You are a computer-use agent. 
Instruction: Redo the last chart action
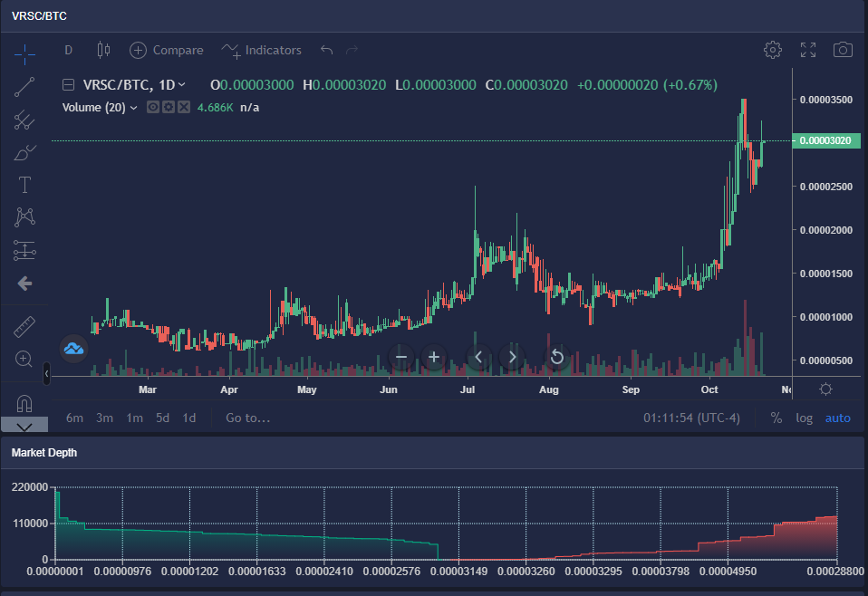coord(352,51)
